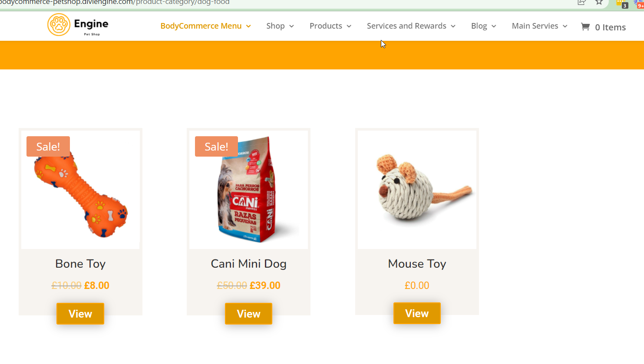This screenshot has height=364, width=644.
Task: Click the Engine Pet Shop paw logo
Action: [x=59, y=25]
